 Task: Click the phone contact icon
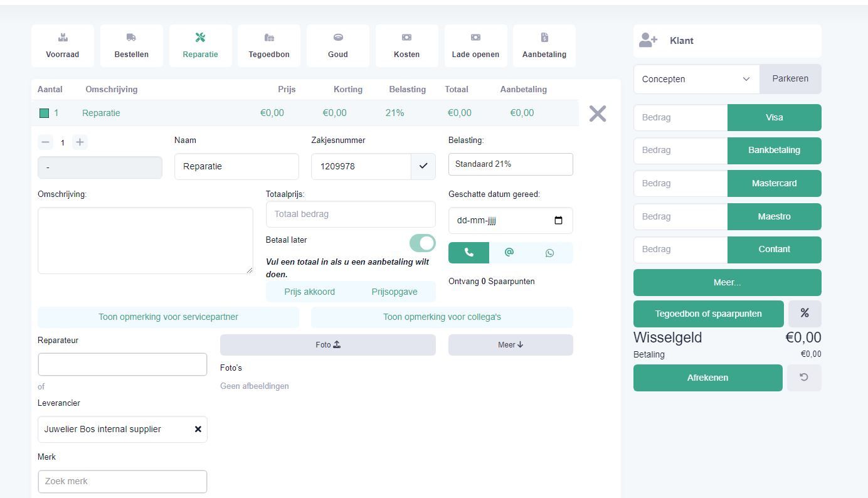click(468, 252)
